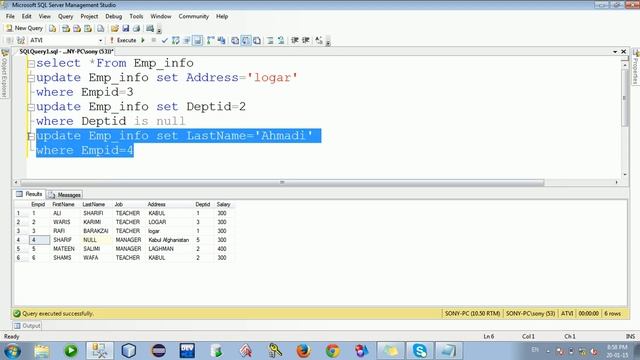Click row header number 6

[x=21, y=258]
